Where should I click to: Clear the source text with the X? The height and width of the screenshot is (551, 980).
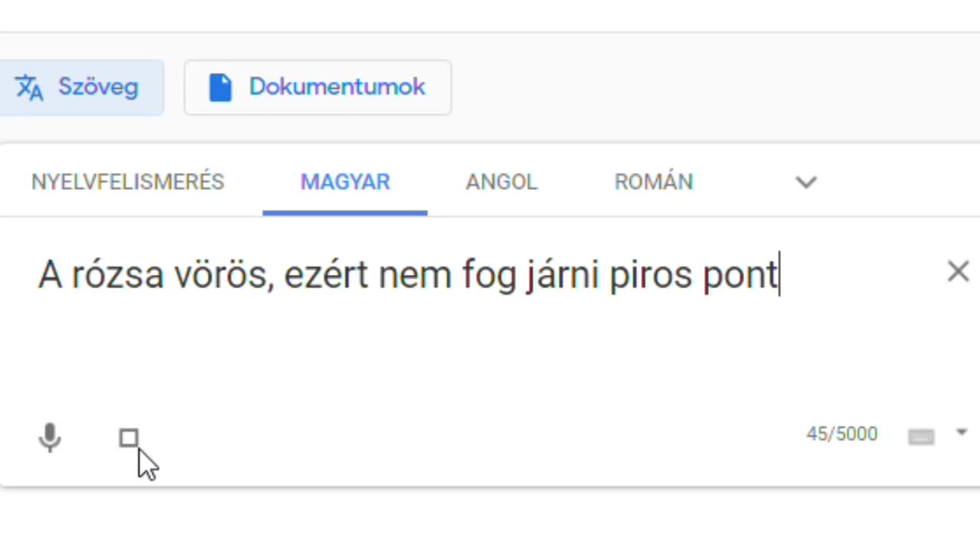point(958,272)
